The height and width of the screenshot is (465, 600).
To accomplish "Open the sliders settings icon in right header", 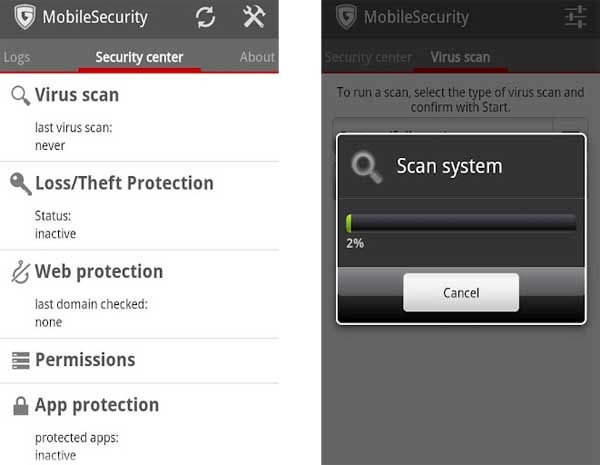I will [575, 17].
